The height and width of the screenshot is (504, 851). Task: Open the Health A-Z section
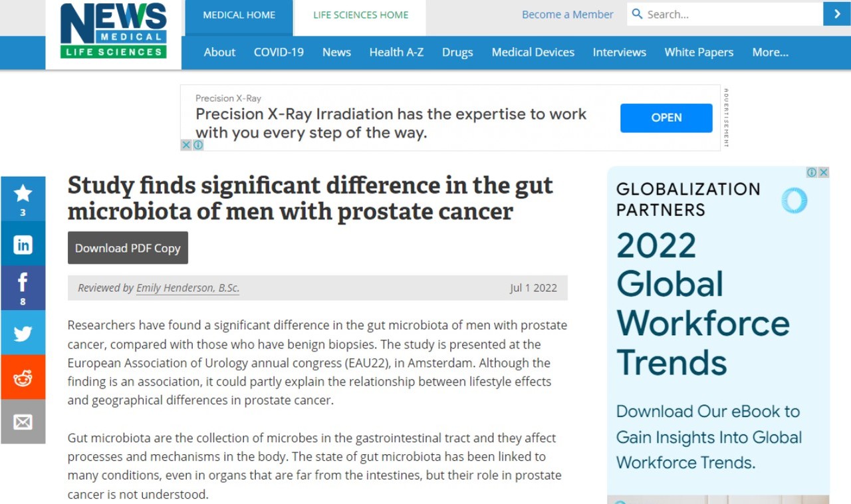click(x=396, y=52)
